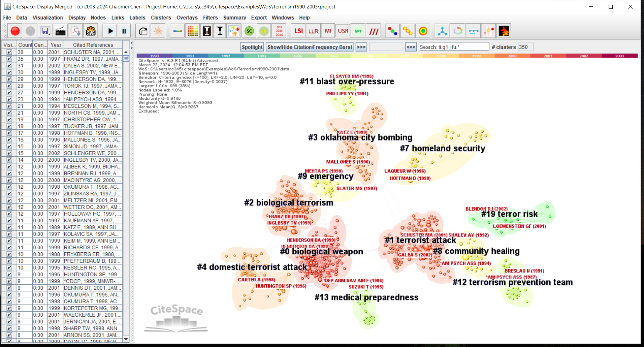
Task: Click Show/Hide Citation/Frequency Burst button
Action: (x=310, y=47)
